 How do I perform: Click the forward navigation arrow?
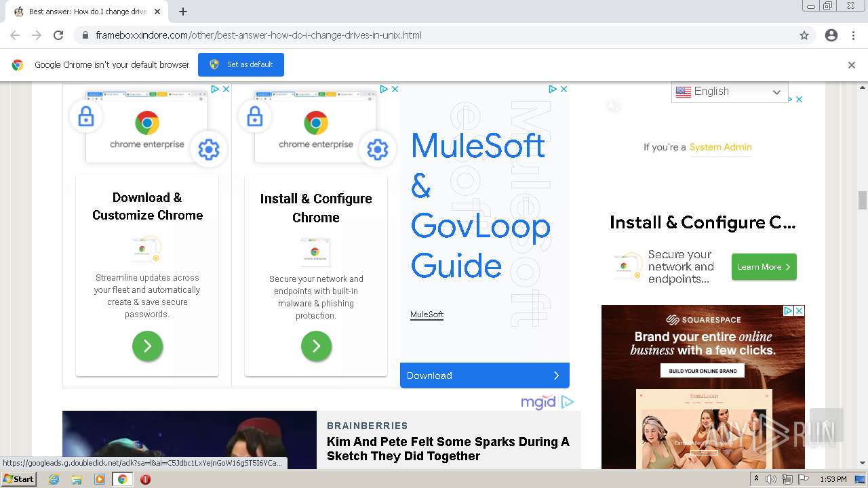[x=37, y=35]
